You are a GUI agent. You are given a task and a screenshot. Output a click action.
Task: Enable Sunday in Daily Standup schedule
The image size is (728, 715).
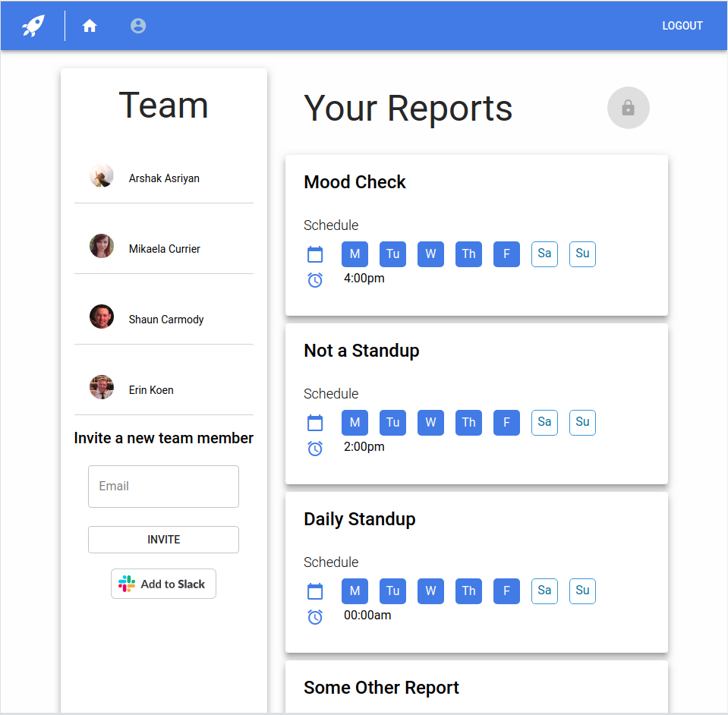(582, 591)
